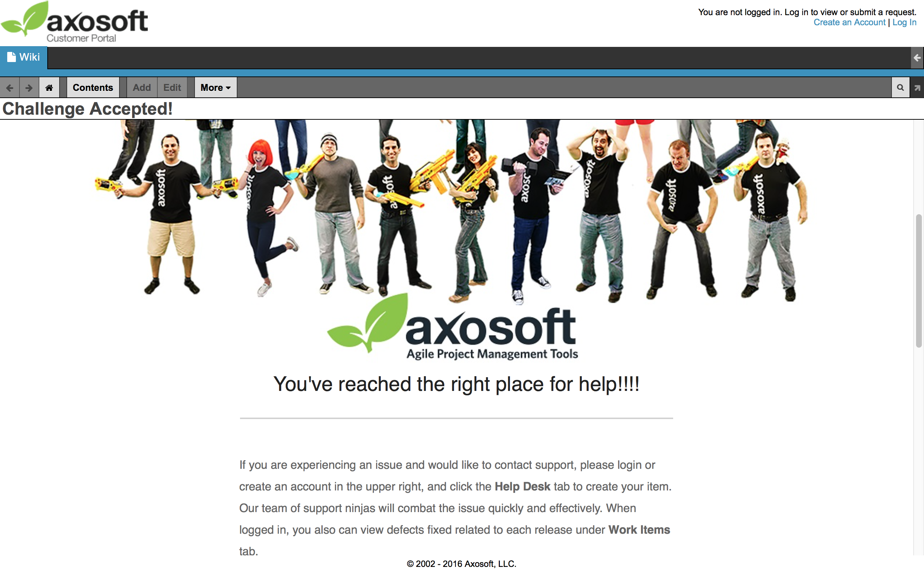Open the wiki home page icon
Image resolution: width=924 pixels, height=577 pixels.
(49, 88)
